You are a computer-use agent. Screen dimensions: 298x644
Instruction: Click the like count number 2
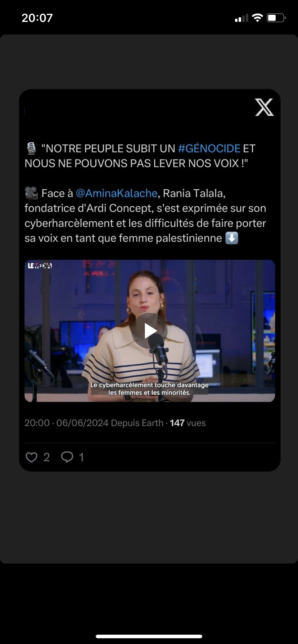coord(46,457)
